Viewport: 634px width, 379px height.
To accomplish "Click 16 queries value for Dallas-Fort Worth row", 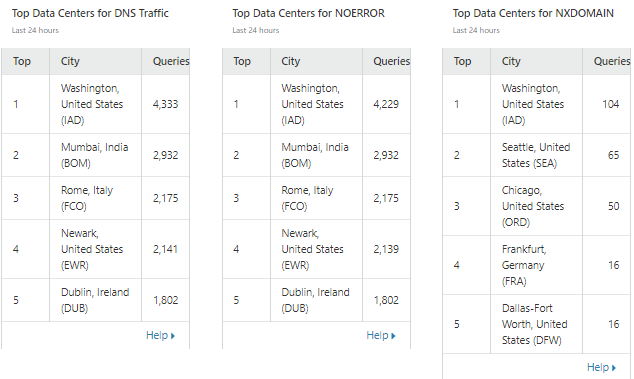I will pos(613,324).
